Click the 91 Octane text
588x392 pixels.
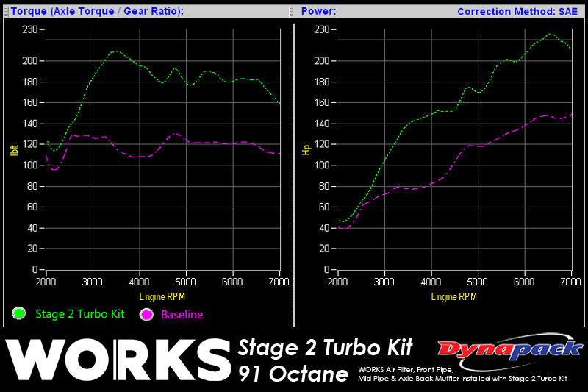pos(293,374)
